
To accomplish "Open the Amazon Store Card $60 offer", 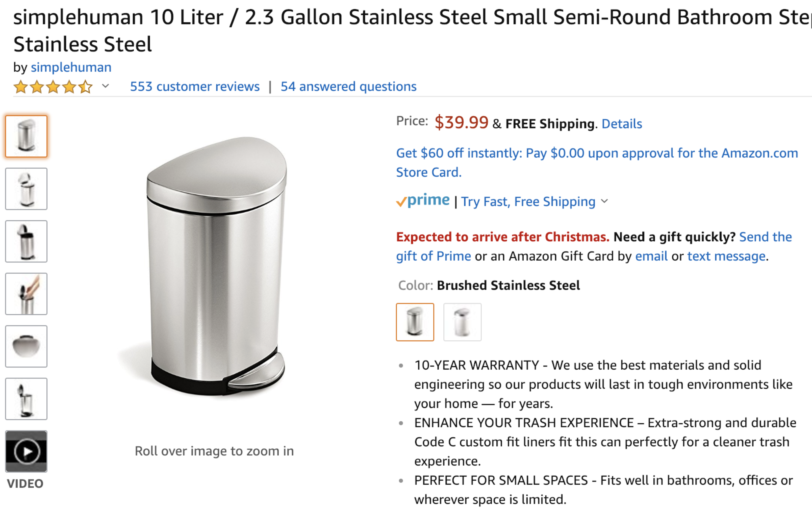I will click(x=597, y=154).
